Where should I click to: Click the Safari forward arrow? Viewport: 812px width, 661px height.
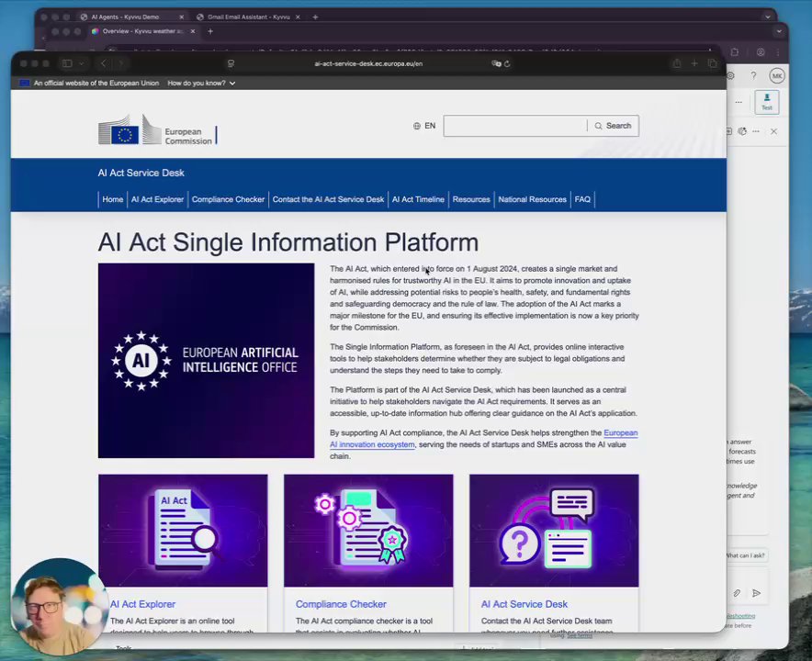pos(120,63)
